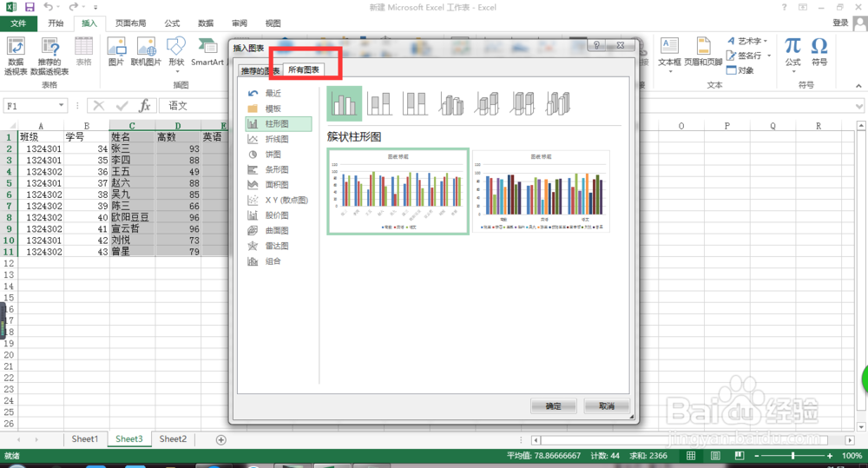The width and height of the screenshot is (868, 468).
Task: Choose X Y (散点图) scatter category
Action: coord(279,200)
